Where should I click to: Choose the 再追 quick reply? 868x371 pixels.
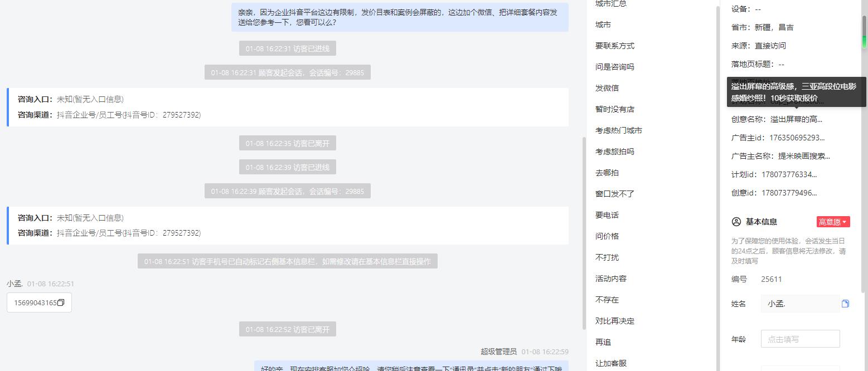603,342
